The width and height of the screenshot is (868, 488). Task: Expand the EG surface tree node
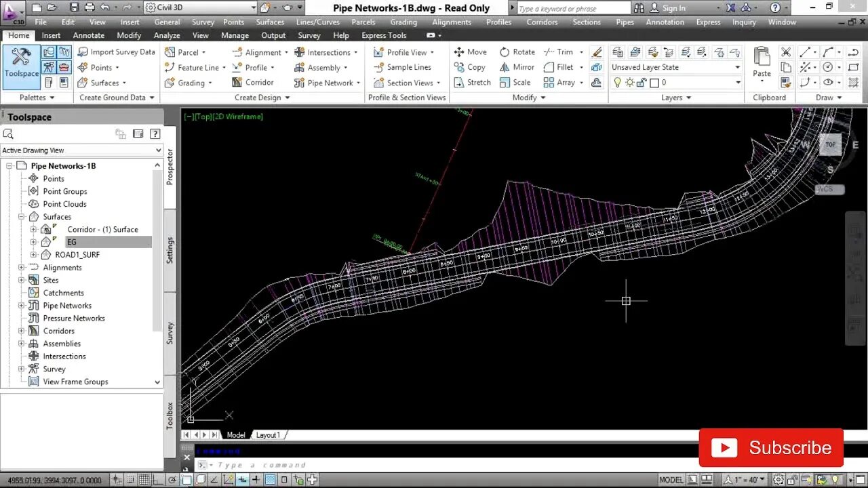(33, 242)
